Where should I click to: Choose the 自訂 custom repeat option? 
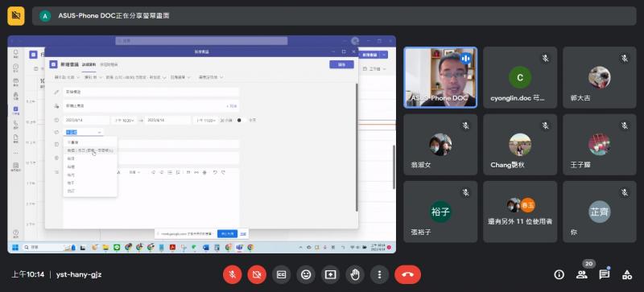pos(90,191)
